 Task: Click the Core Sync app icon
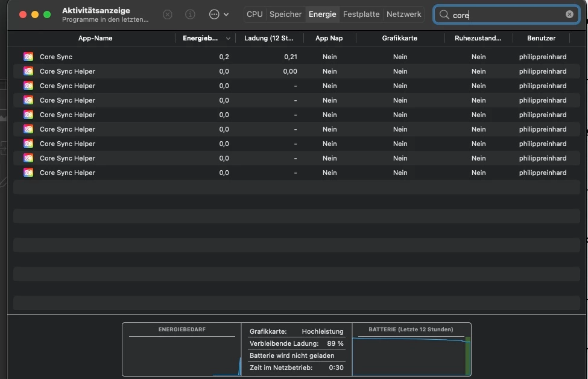tap(28, 57)
